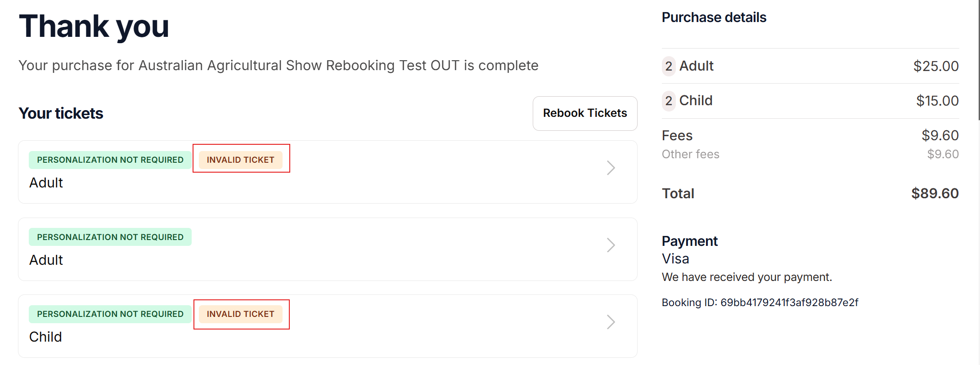Click the Purchase details heading

click(714, 18)
